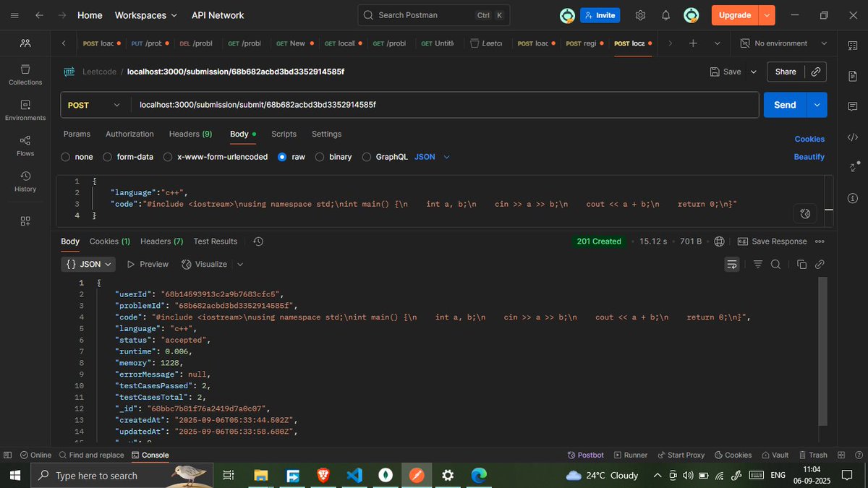The height and width of the screenshot is (488, 868).
Task: Click the Share button
Action: 786,72
